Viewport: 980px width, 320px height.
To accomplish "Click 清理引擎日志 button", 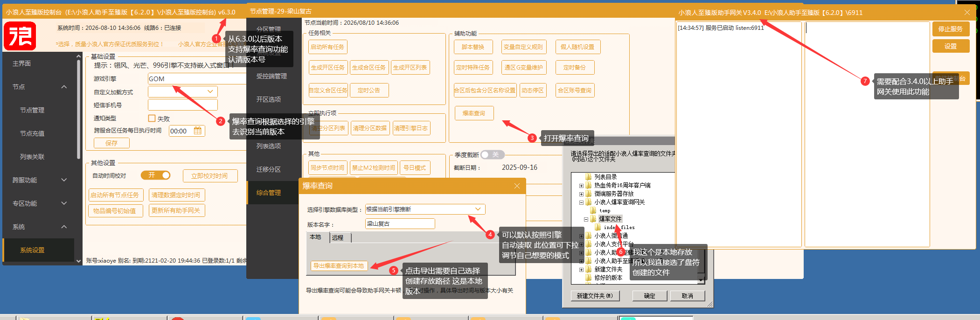I will click(x=411, y=128).
